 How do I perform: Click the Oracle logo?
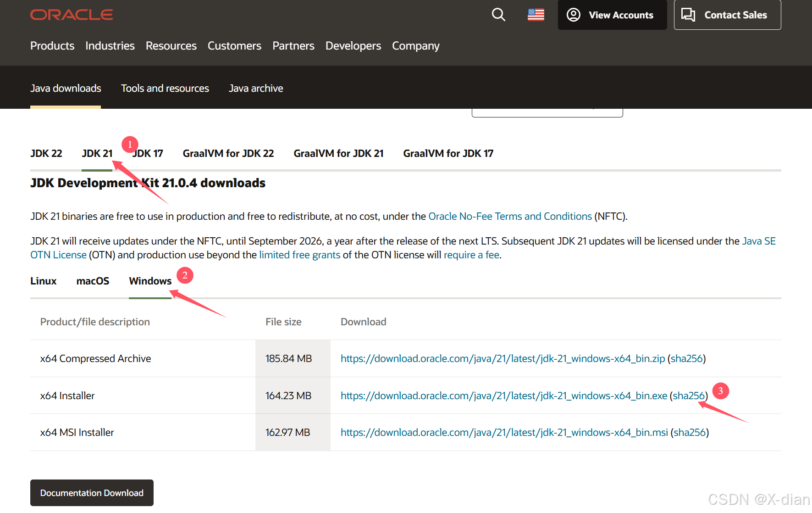coord(72,14)
